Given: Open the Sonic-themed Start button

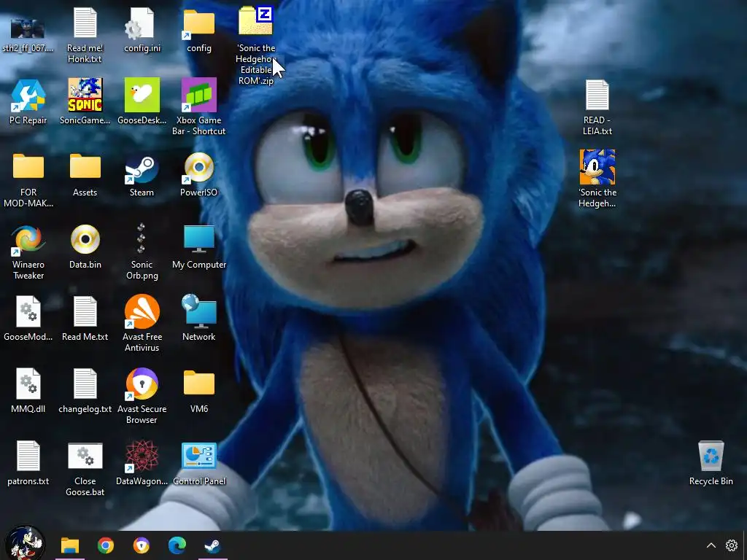Looking at the screenshot, I should [x=25, y=543].
